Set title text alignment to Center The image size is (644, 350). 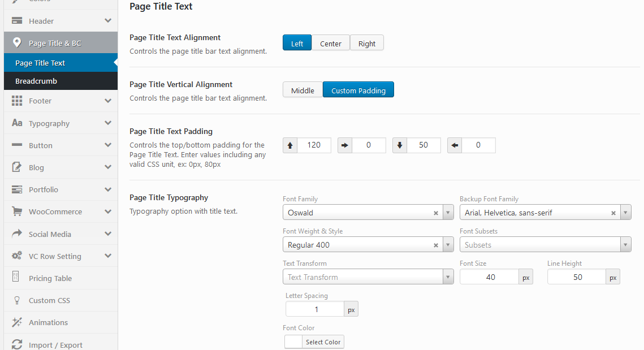(331, 43)
